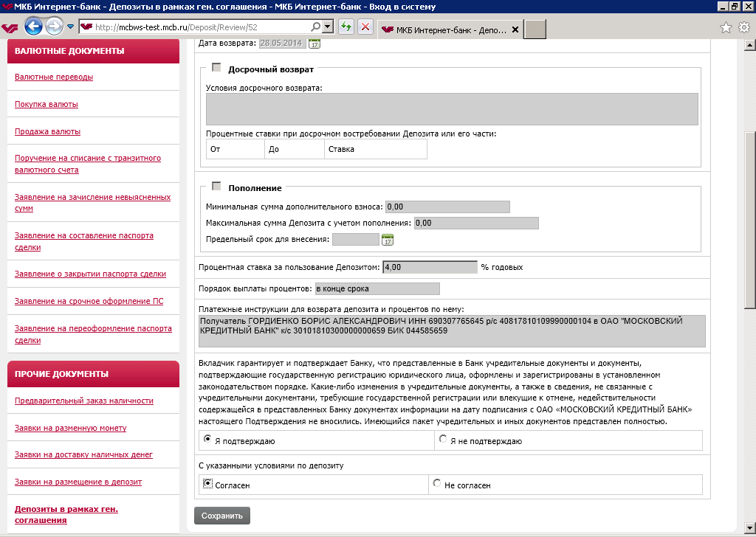Select the Согласен radio button
The width and height of the screenshot is (756, 537).
coord(207,483)
